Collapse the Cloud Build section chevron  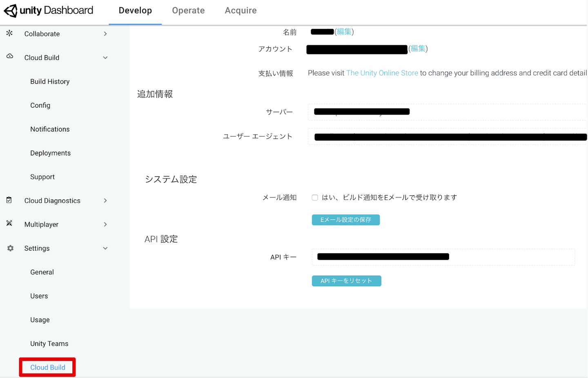(105, 58)
